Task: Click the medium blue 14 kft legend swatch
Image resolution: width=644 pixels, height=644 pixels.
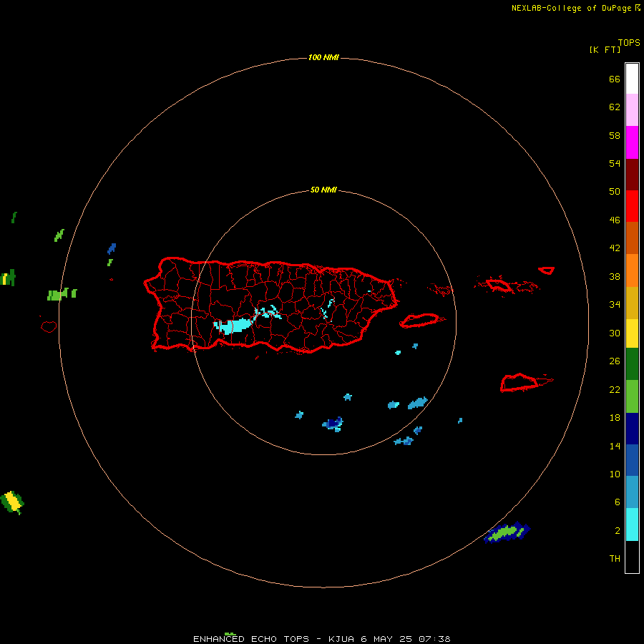Action: 632,460
